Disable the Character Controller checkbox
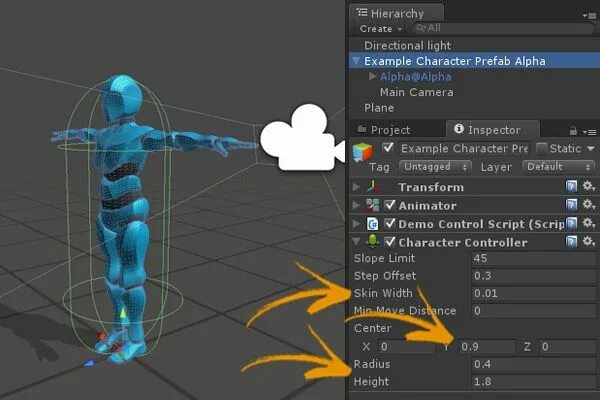This screenshot has width=600, height=400. (x=390, y=242)
